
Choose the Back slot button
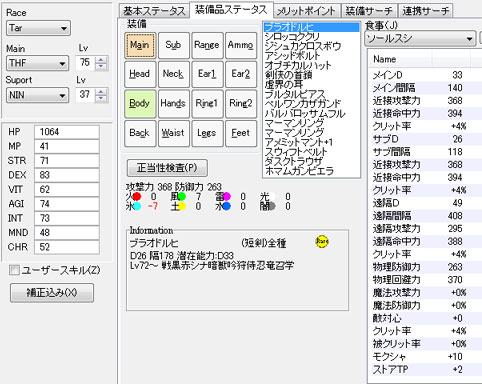click(140, 133)
